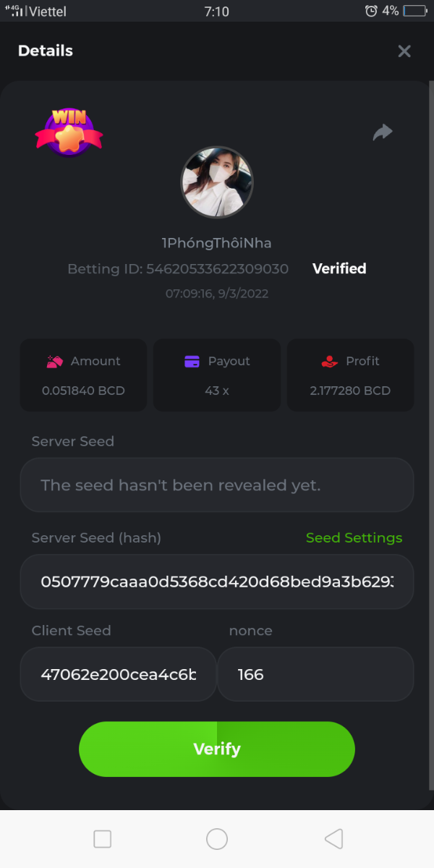
Task: Tap the Verified status label
Action: [339, 268]
